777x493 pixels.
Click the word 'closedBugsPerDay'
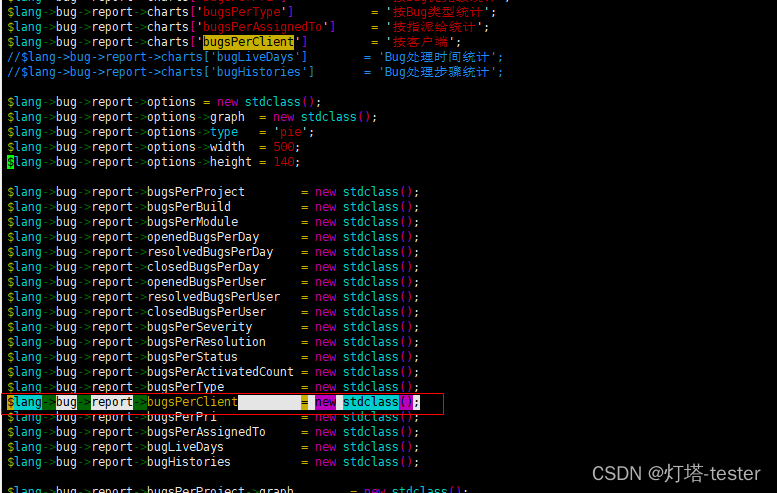[x=203, y=267]
